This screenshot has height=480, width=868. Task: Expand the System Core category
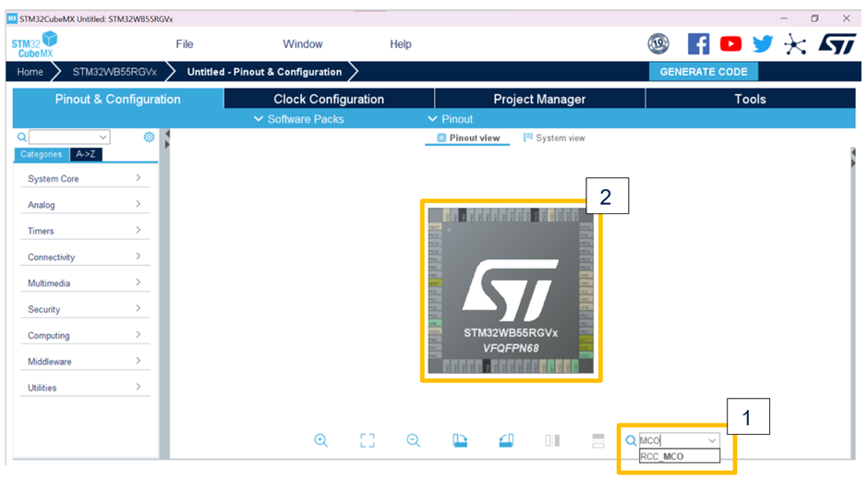85,178
